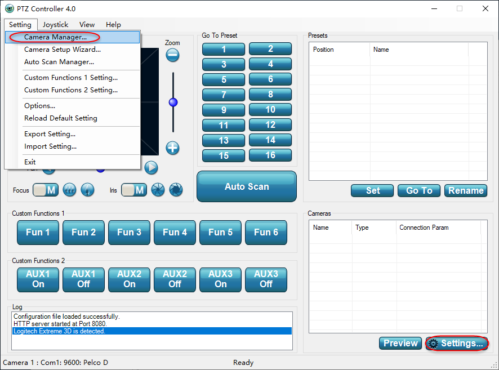Start the Auto Scan button
This screenshot has height=370, width=499.
(247, 187)
